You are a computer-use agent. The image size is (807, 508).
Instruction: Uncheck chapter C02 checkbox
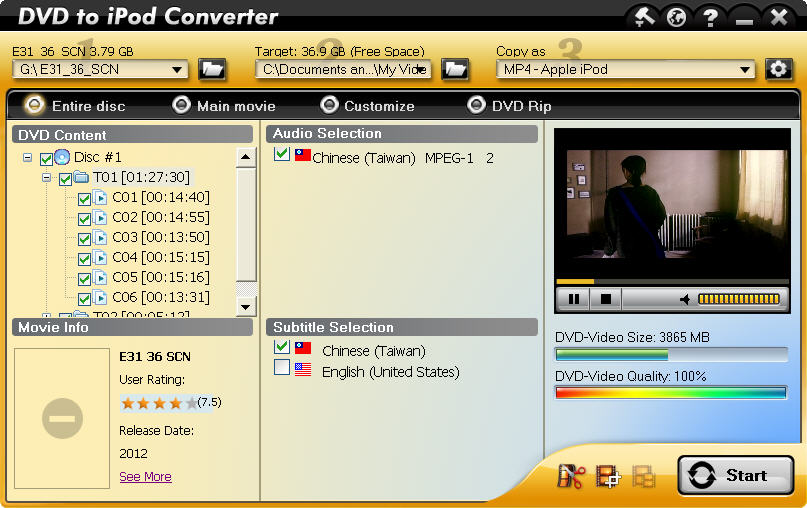84,219
